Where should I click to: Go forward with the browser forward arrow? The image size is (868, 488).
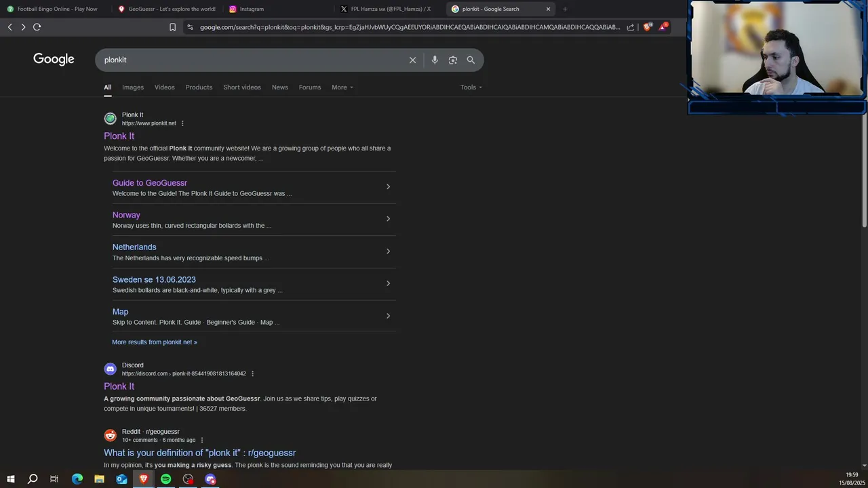(23, 27)
